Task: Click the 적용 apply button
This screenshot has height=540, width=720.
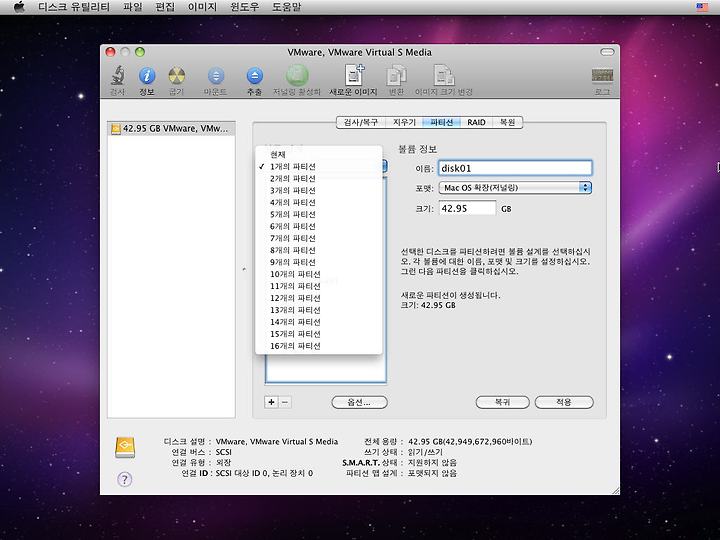Action: click(564, 402)
